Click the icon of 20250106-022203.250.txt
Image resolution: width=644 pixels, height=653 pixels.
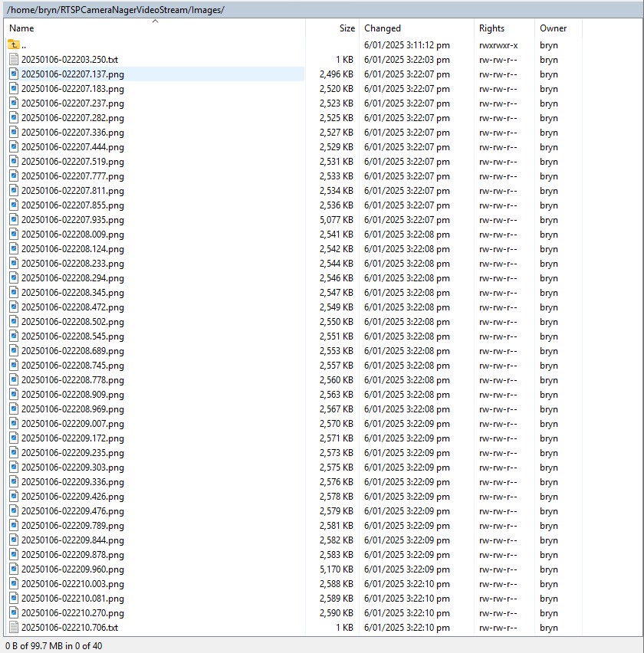[14, 60]
